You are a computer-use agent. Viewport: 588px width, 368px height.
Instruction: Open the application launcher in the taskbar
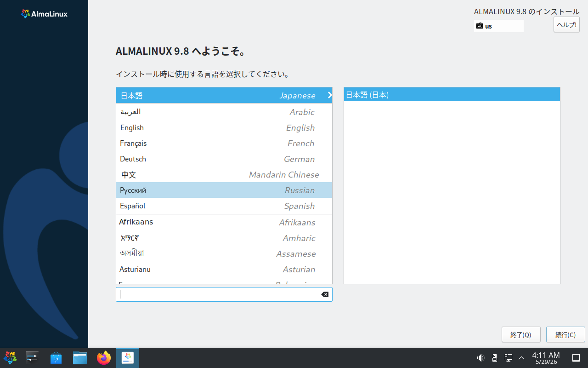coord(10,357)
